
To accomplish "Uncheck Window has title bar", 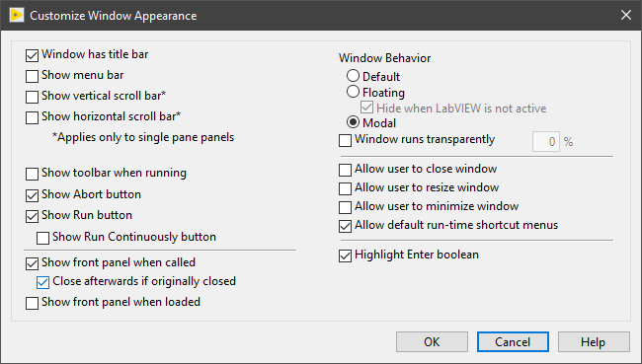I will pos(32,55).
